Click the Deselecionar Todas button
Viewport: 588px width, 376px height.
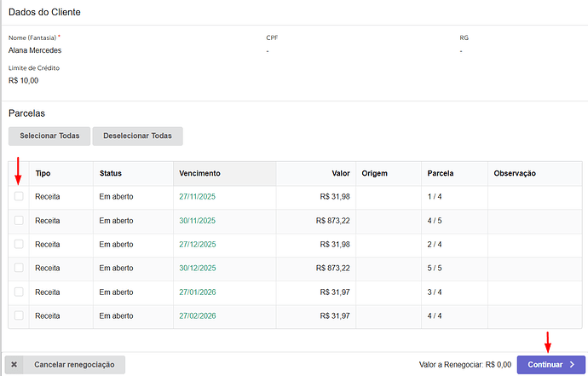coord(137,136)
